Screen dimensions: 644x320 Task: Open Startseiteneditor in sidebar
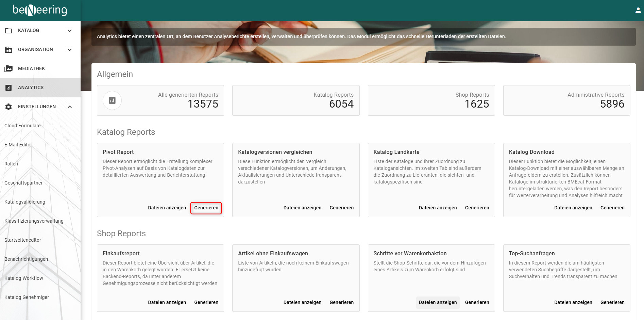tap(23, 240)
